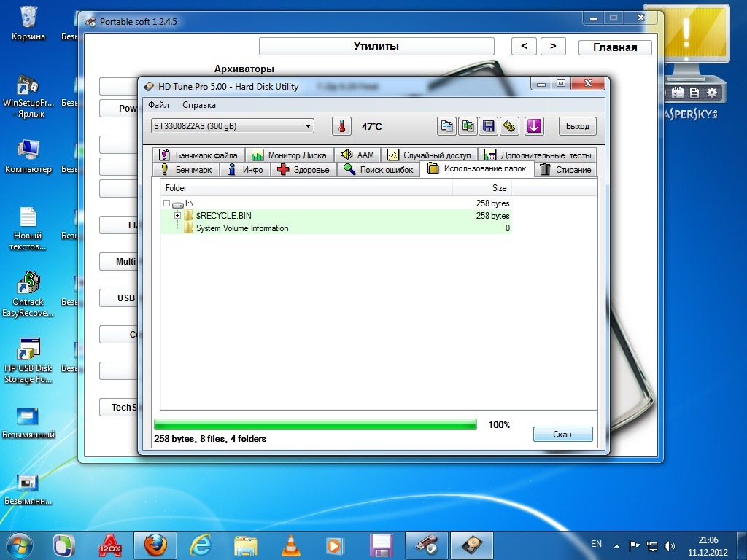The height and width of the screenshot is (560, 747).
Task: Switch to the Случайный доступ tab
Action: 429,155
